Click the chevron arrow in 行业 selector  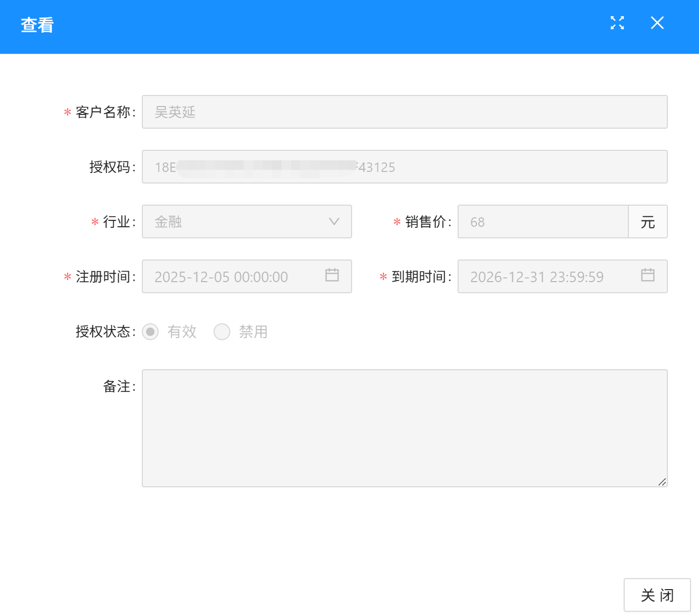coord(334,222)
